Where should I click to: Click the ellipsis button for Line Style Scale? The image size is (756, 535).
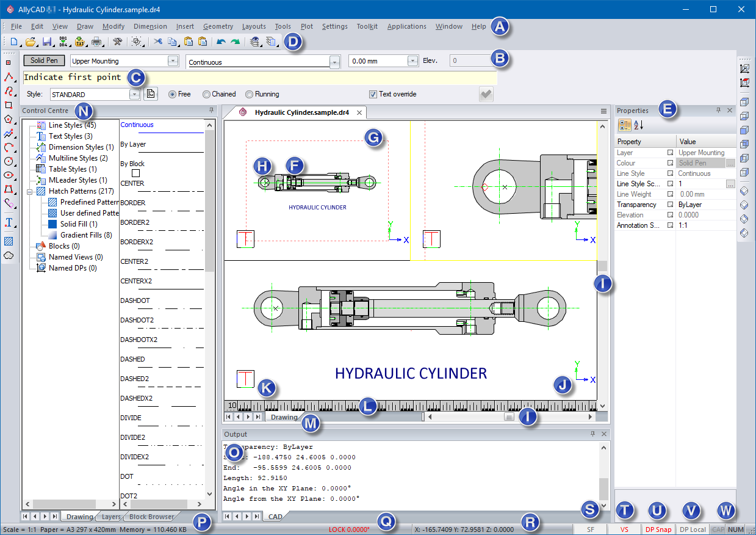click(x=730, y=184)
